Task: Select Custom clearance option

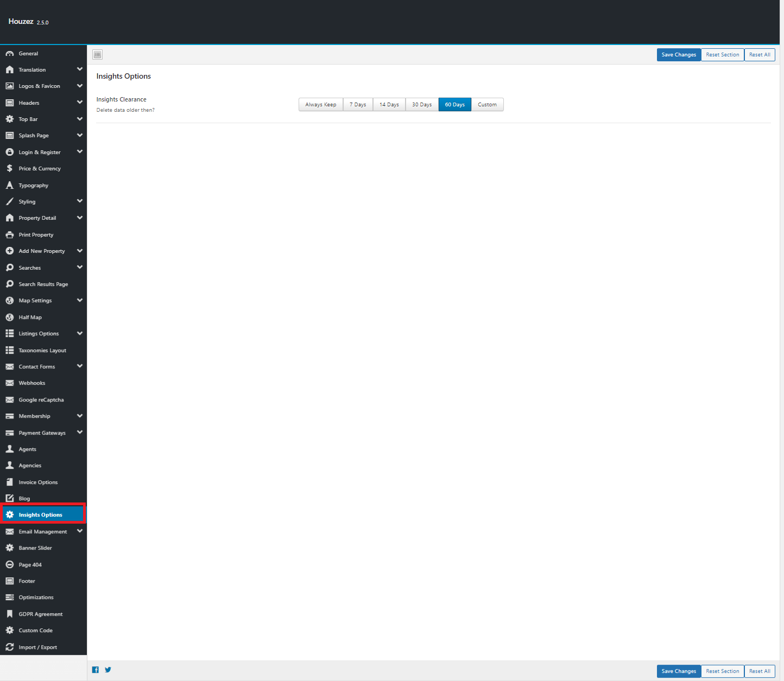Action: [x=488, y=105]
